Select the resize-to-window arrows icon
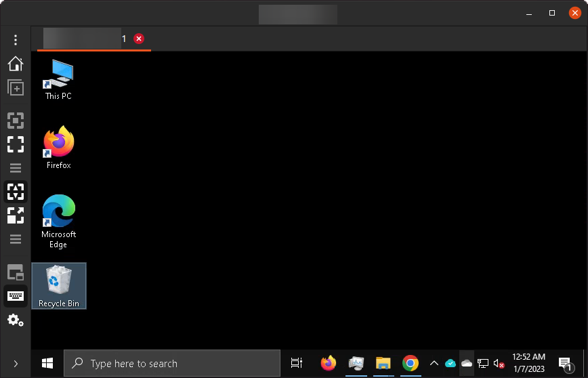The width and height of the screenshot is (588, 378). point(16,215)
